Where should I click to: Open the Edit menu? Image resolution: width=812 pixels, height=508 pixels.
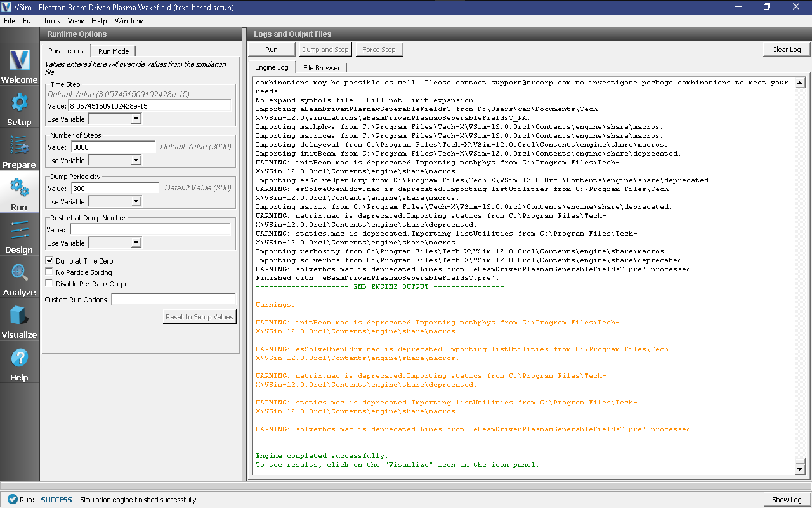click(29, 21)
